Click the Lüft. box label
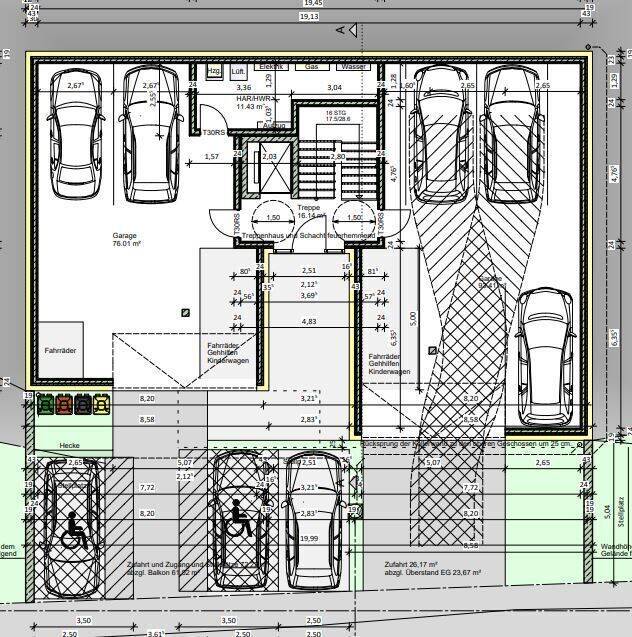 pos(238,72)
